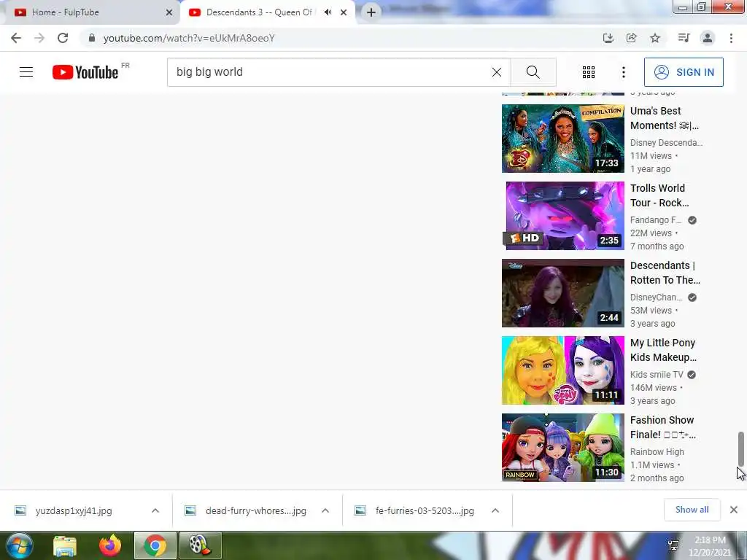Open the Chrome profile avatar icon
Screen dimensions: 747x560
pyautogui.click(x=708, y=38)
